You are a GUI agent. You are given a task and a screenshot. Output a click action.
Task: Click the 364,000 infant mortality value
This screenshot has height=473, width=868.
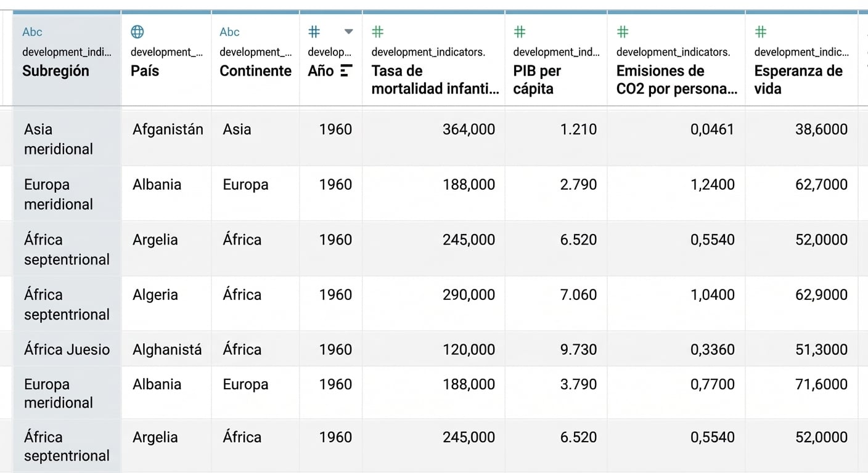[469, 129]
